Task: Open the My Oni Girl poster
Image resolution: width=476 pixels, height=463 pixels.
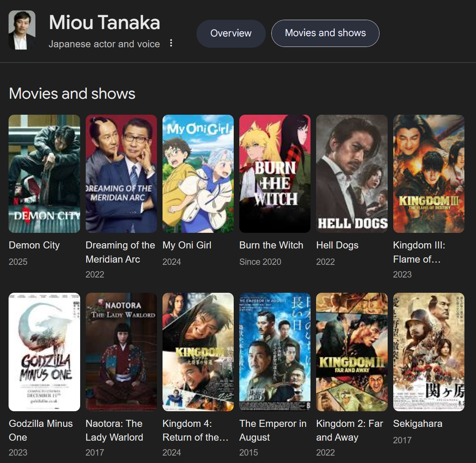Action: point(198,174)
